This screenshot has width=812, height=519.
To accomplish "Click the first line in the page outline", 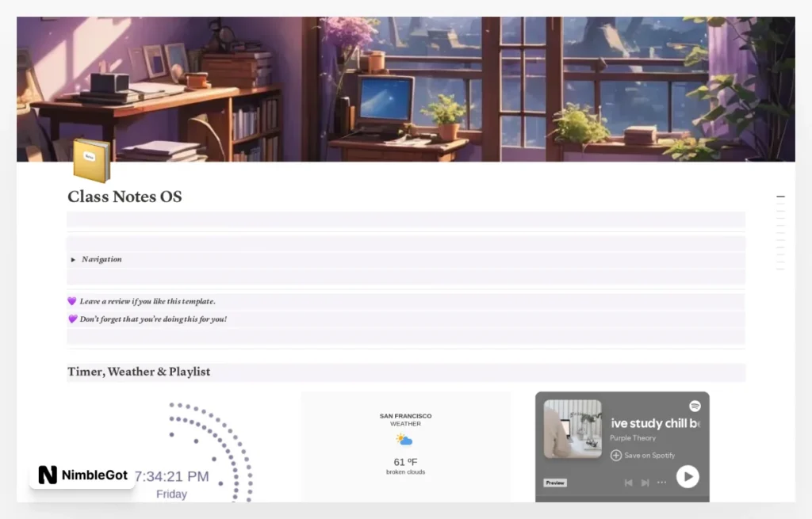I will [780, 197].
